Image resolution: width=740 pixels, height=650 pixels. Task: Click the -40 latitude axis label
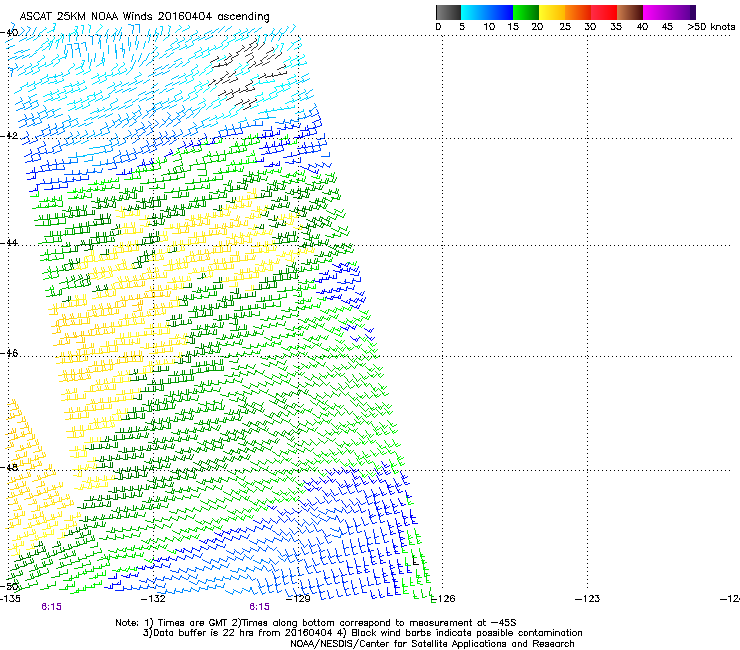pos(9,32)
